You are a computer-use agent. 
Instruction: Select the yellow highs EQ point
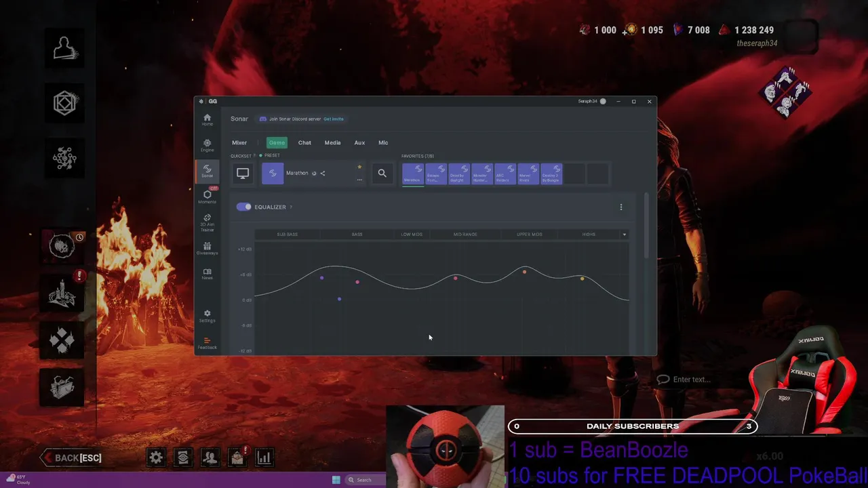[x=582, y=279]
